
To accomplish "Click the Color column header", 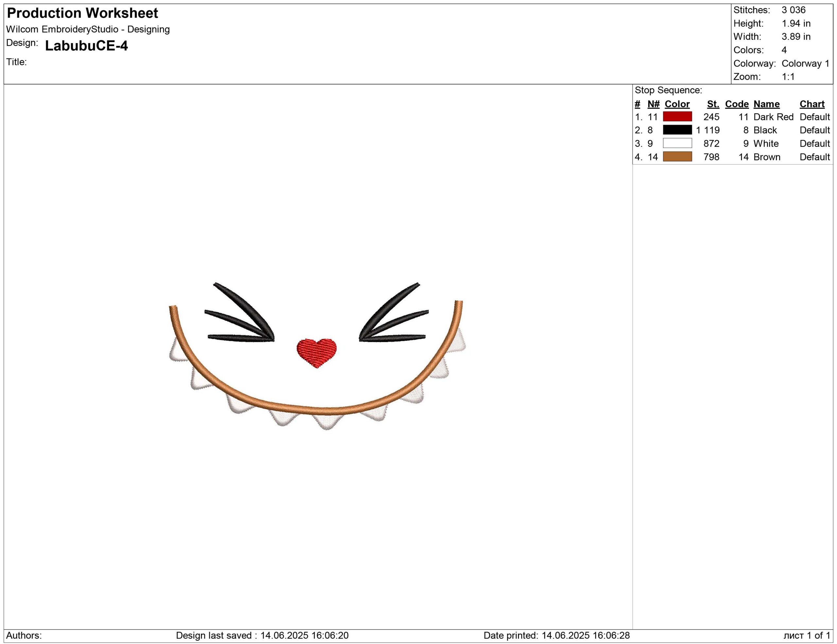I will point(677,104).
